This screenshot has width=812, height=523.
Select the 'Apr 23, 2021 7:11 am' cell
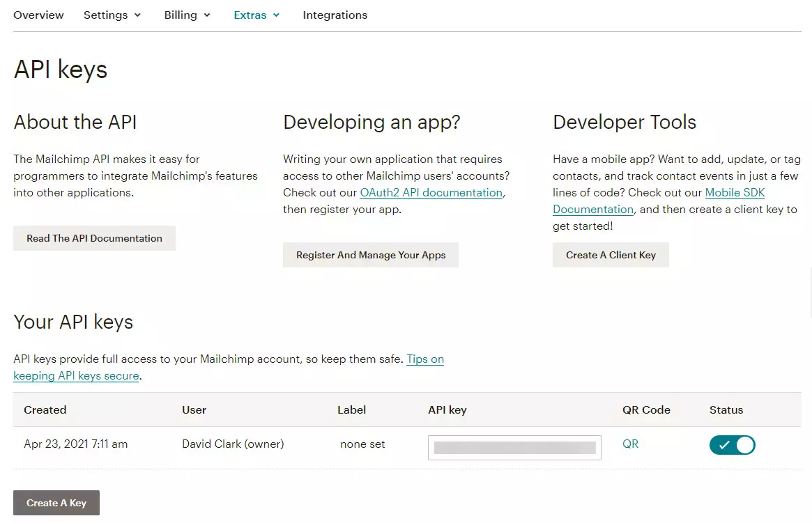75,444
